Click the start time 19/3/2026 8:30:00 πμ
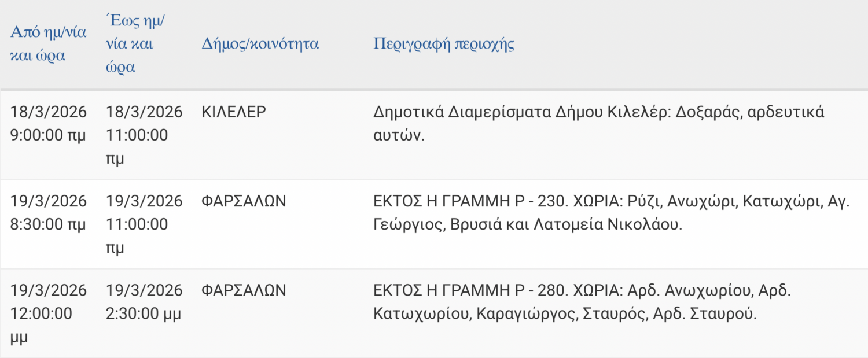This screenshot has width=868, height=358. [48, 213]
